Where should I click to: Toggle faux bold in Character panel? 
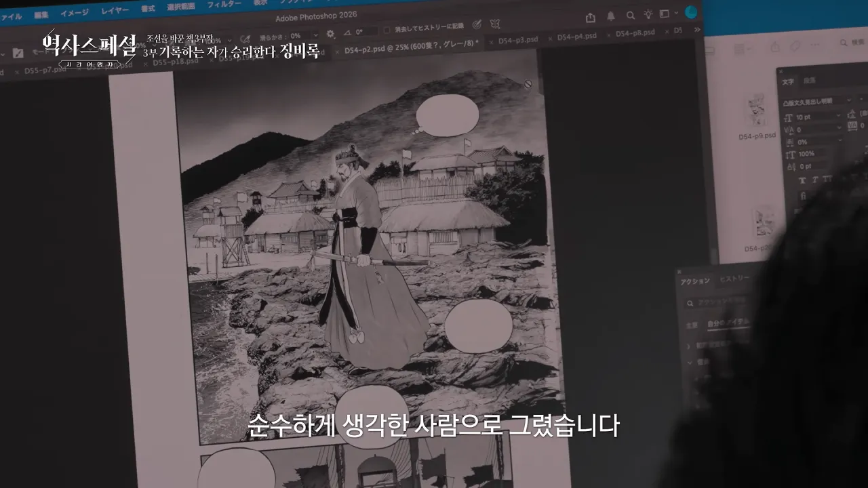pos(802,180)
